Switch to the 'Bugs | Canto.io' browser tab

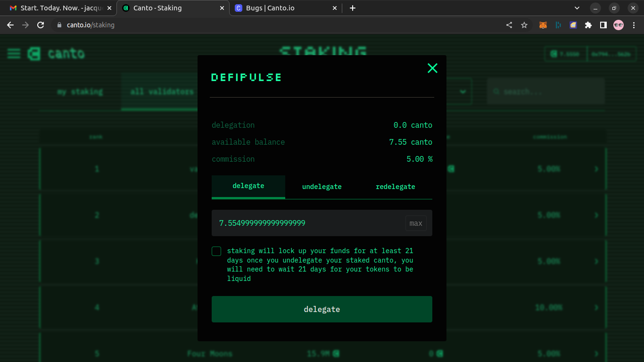tap(285, 8)
